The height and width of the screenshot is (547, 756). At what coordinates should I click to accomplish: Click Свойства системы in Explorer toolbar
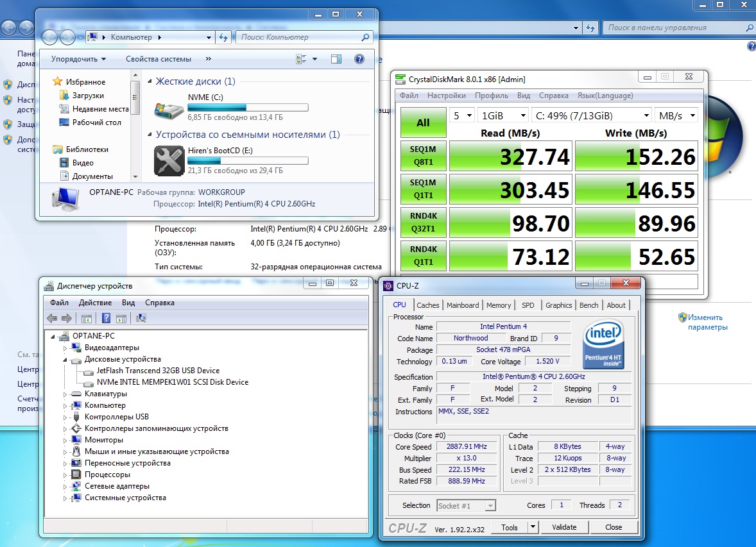tap(158, 59)
